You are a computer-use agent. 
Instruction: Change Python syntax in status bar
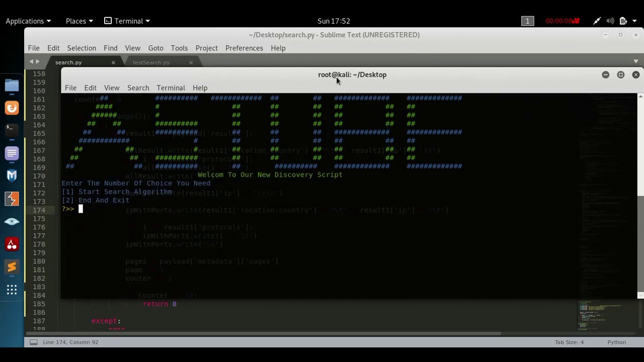click(616, 342)
